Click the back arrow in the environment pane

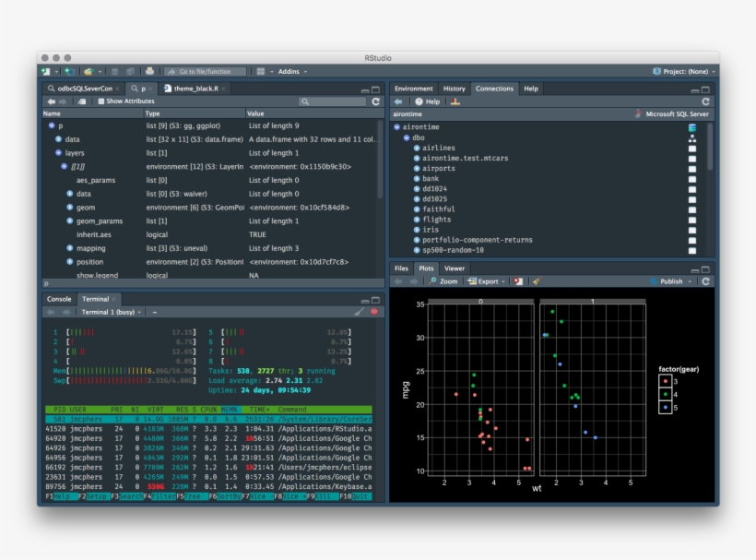pyautogui.click(x=52, y=101)
